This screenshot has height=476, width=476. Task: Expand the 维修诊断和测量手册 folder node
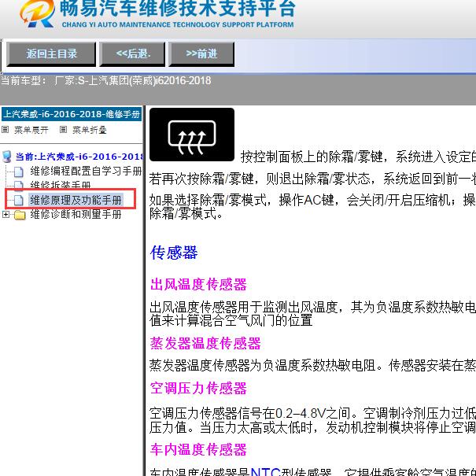tap(6, 215)
